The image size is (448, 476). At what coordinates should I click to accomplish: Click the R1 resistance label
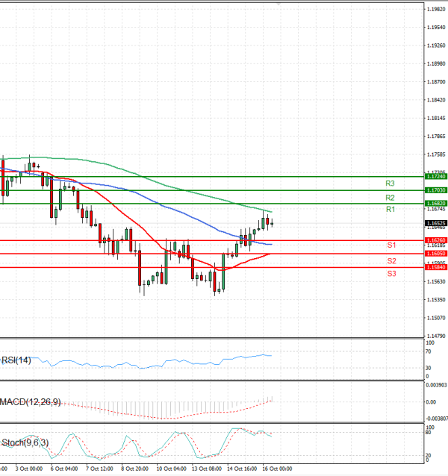[390, 211]
